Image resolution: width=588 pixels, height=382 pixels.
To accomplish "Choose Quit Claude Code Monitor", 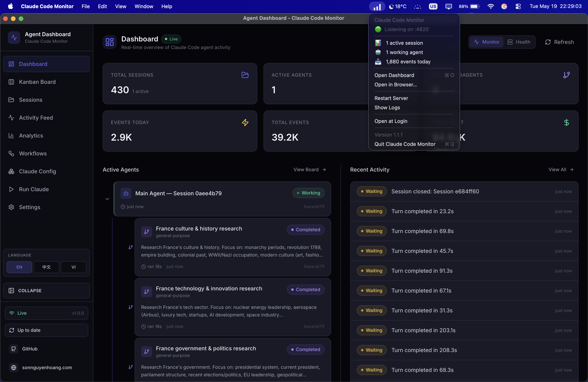I will coord(414,144).
